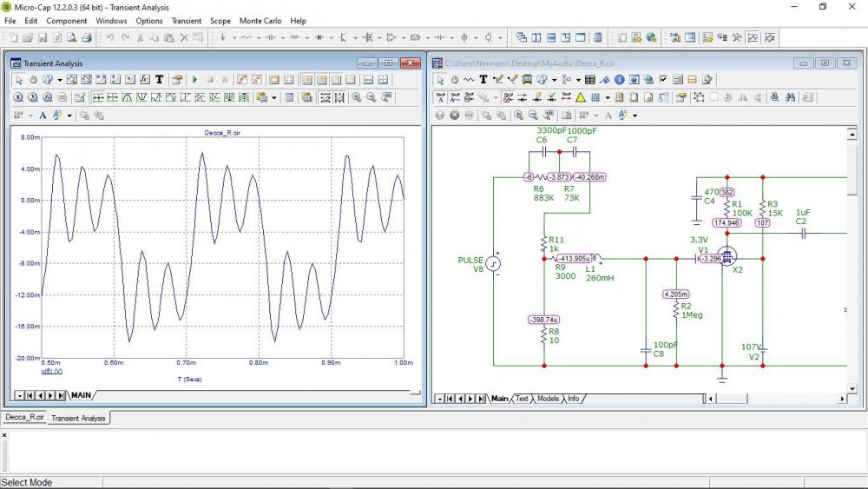Toggle the checkbox icon in schematic toolbar

(663, 79)
